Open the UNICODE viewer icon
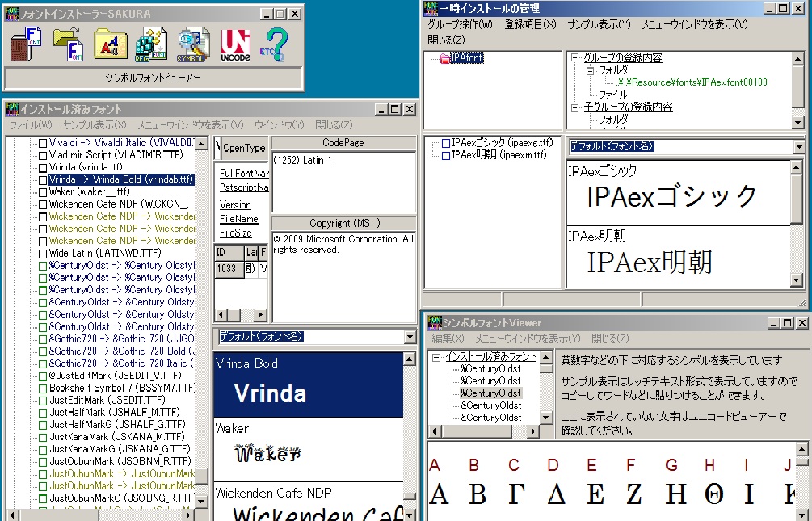This screenshot has width=812, height=521. point(236,44)
